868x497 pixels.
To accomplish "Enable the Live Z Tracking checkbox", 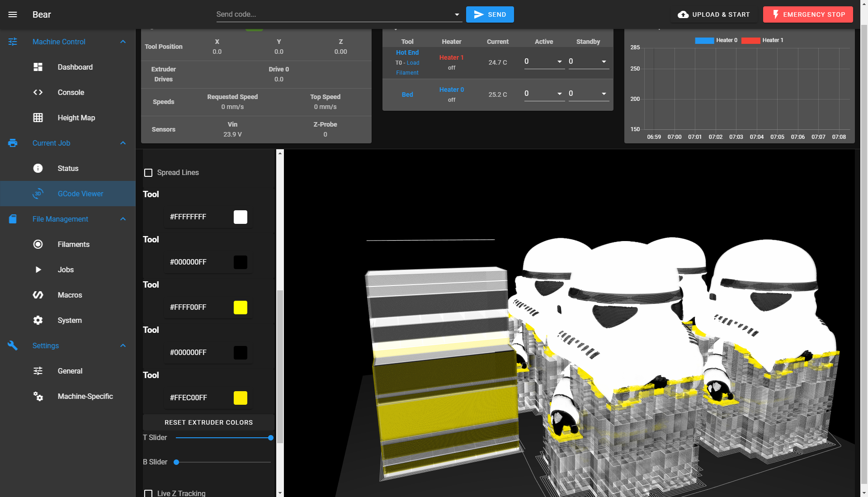I will (x=148, y=493).
